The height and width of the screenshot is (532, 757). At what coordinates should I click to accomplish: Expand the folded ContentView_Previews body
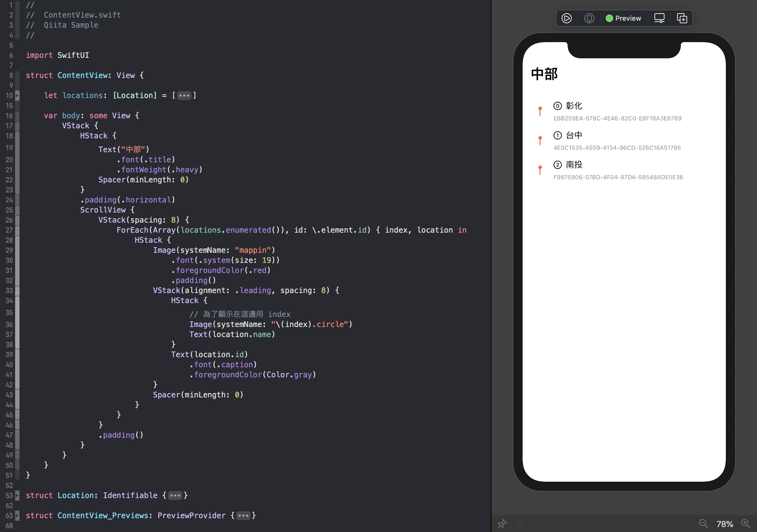pyautogui.click(x=243, y=515)
